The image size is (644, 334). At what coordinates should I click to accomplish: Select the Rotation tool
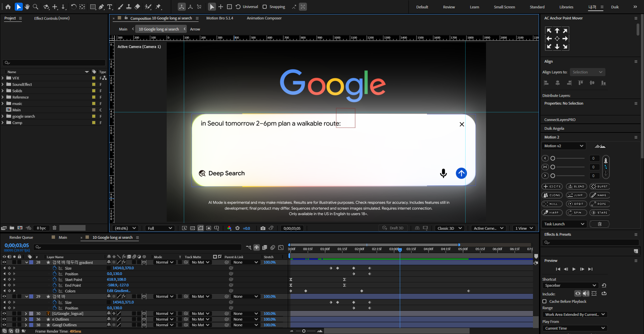(x=73, y=7)
